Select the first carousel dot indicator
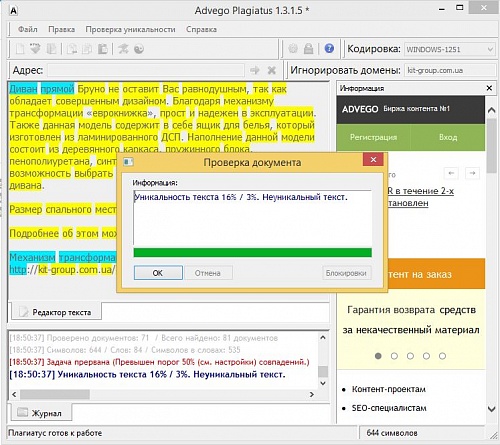This screenshot has width=500, height=445. pyautogui.click(x=378, y=356)
